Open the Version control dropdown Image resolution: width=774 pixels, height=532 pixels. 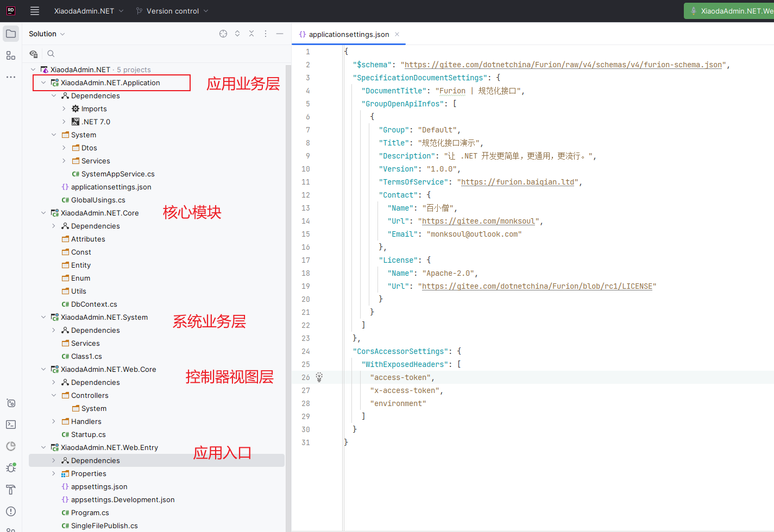(172, 11)
